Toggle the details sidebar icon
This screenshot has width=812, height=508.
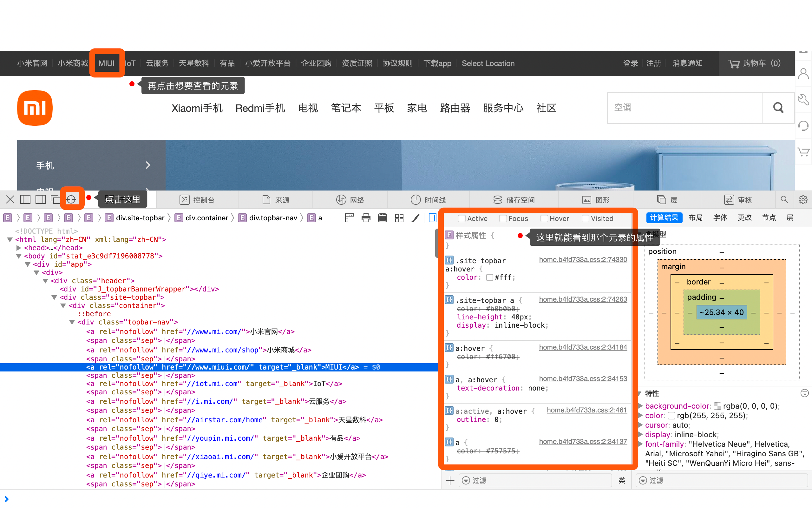433,218
